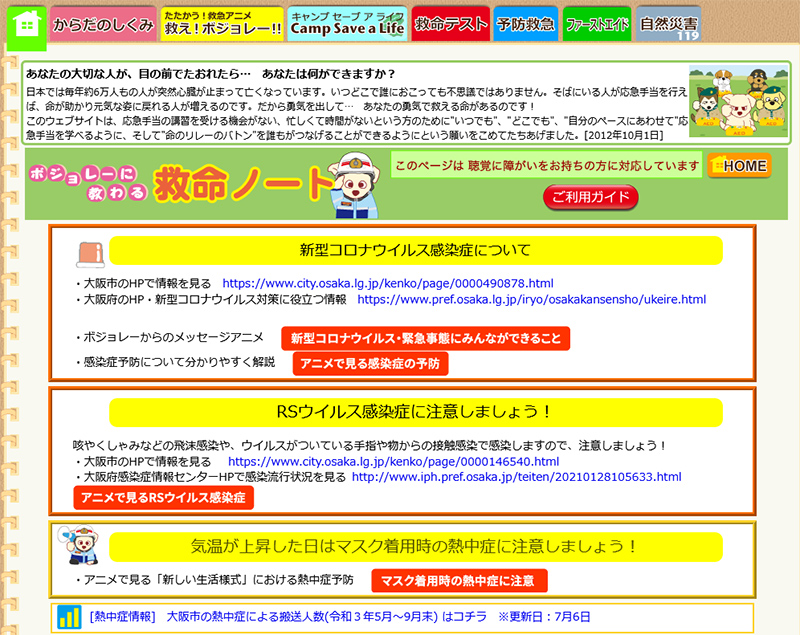Click the アニメで見るRSウイルス感染症 button

pos(164,498)
